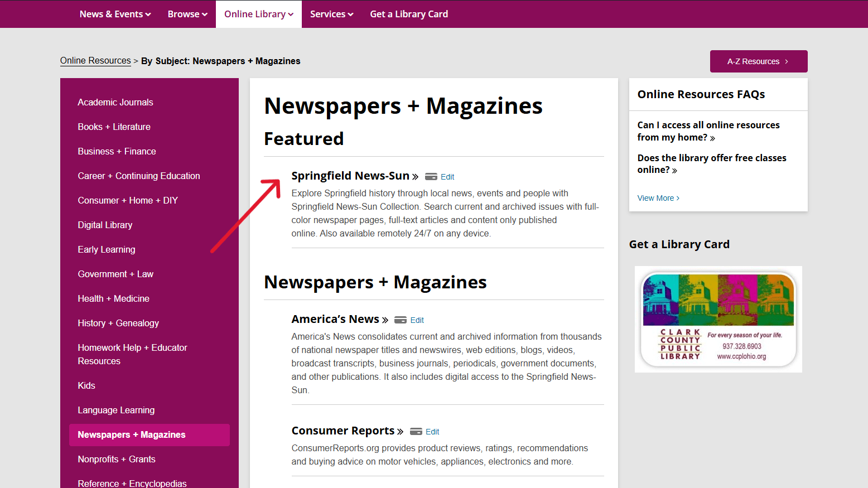
Task: Click double-chevron after Springfield News-Sun title
Action: (x=415, y=177)
